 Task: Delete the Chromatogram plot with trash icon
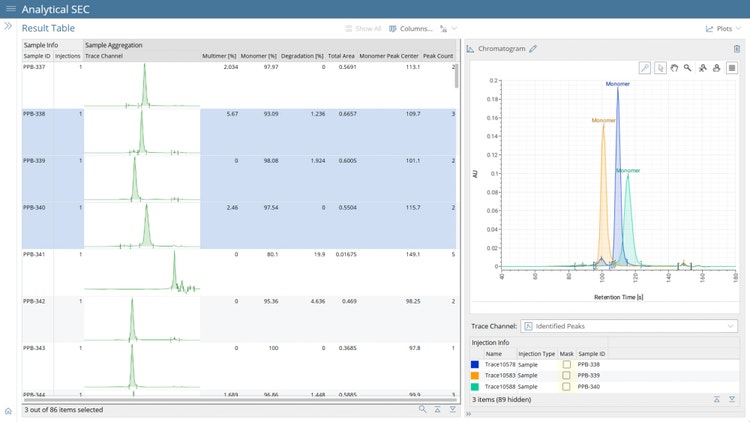click(x=737, y=48)
